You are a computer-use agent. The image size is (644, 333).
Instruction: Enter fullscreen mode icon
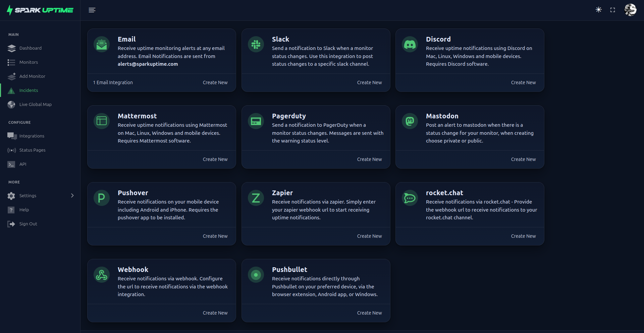612,10
